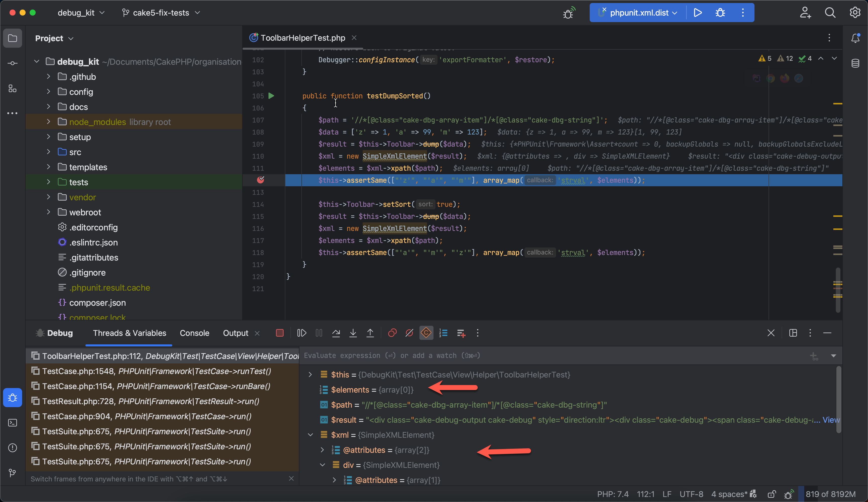Click the Evaluate expression input field

click(517, 355)
